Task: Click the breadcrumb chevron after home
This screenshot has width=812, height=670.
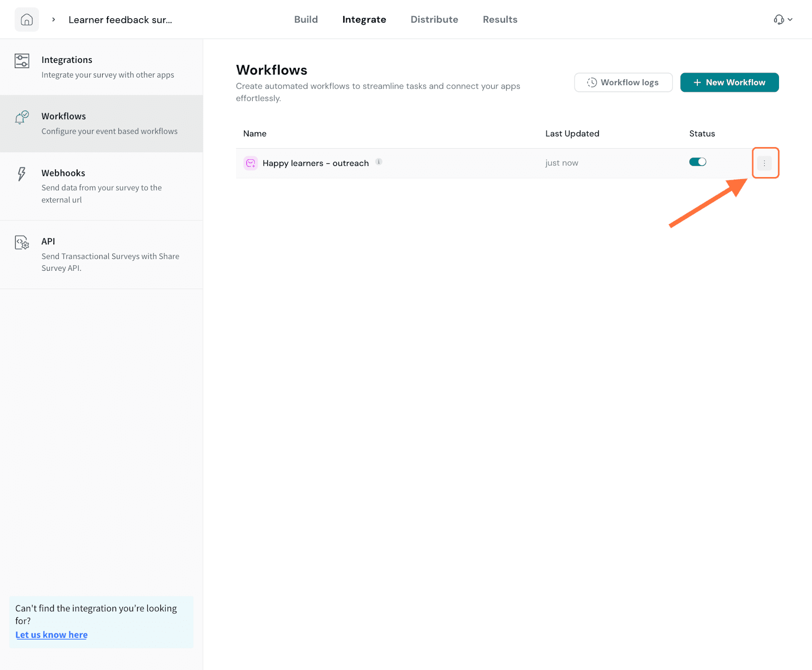Action: (53, 20)
